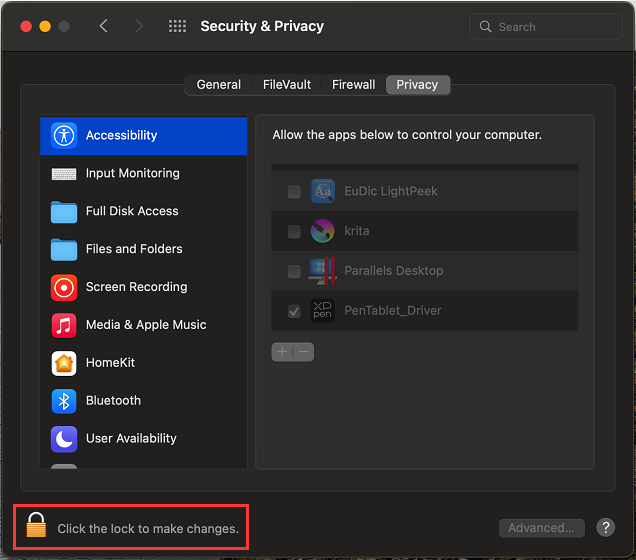The width and height of the screenshot is (636, 560).
Task: Open Input Monitoring keyboard icon
Action: click(x=64, y=173)
